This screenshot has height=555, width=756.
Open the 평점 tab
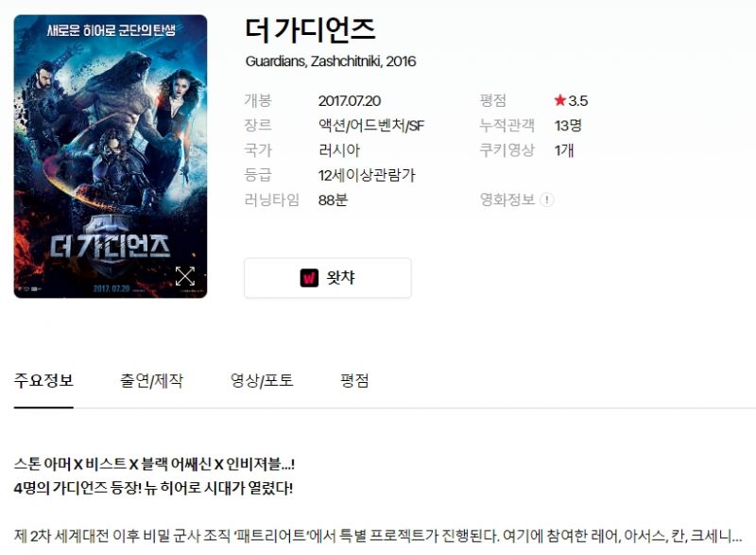[355, 381]
